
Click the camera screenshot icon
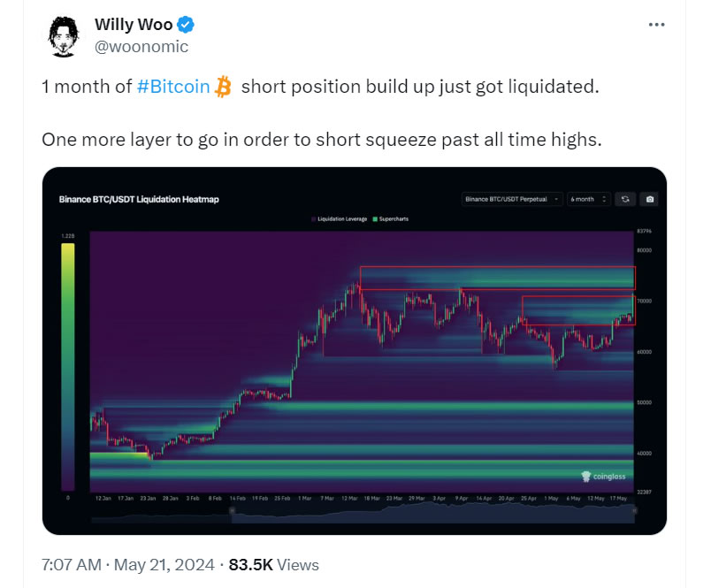point(649,199)
